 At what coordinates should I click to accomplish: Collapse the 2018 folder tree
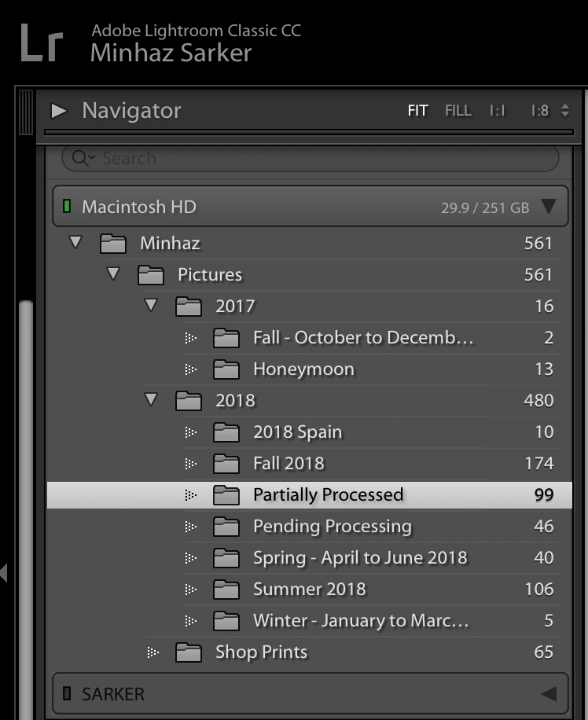[151, 400]
